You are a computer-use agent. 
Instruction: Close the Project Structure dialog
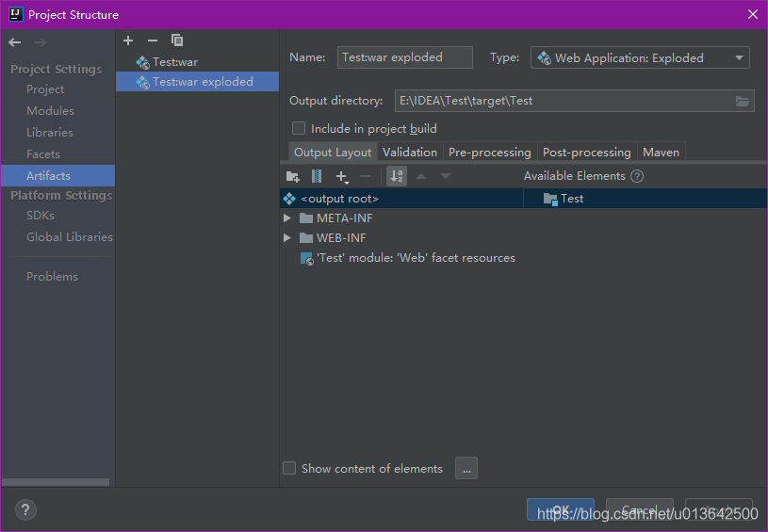(753, 14)
